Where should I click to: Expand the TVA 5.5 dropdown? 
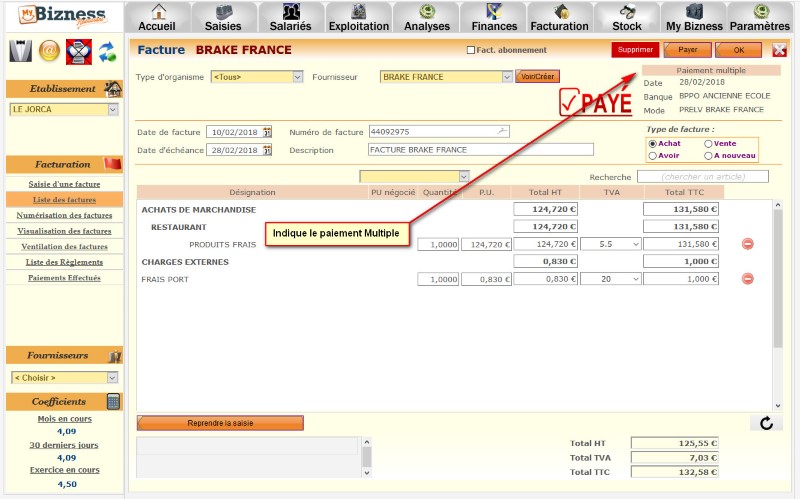[636, 244]
